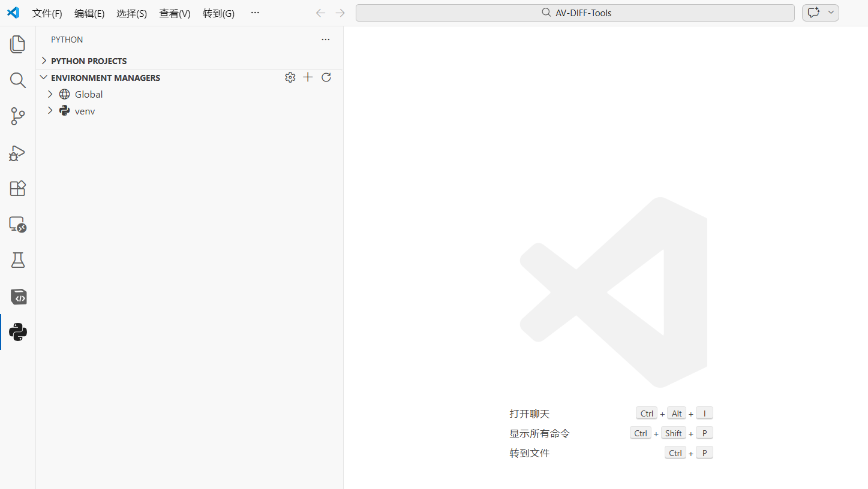
Task: Select the Run and Debug icon
Action: [17, 153]
